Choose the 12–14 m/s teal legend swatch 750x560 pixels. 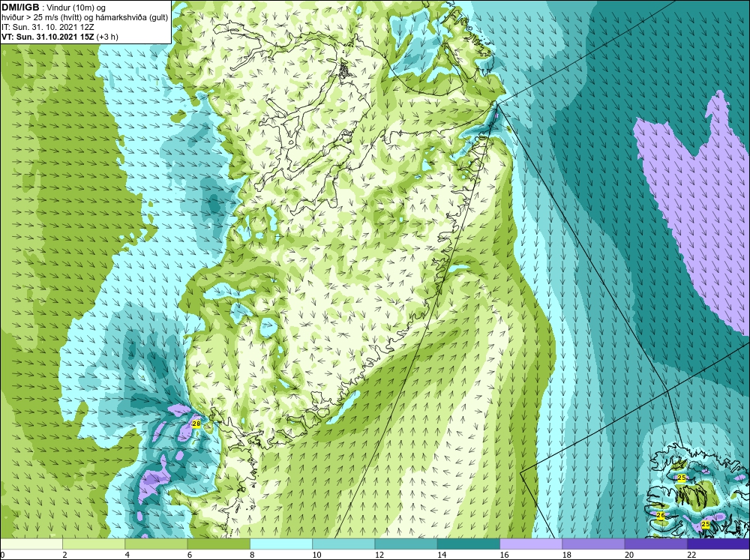tap(406, 544)
